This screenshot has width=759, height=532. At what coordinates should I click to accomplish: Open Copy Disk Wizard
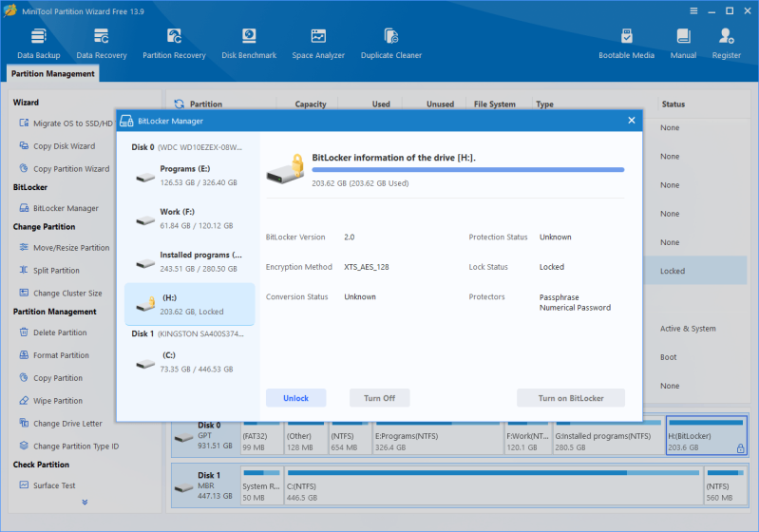[57, 146]
